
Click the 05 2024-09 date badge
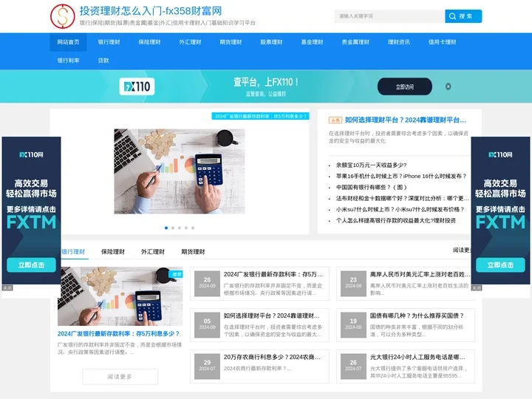[x=208, y=324]
